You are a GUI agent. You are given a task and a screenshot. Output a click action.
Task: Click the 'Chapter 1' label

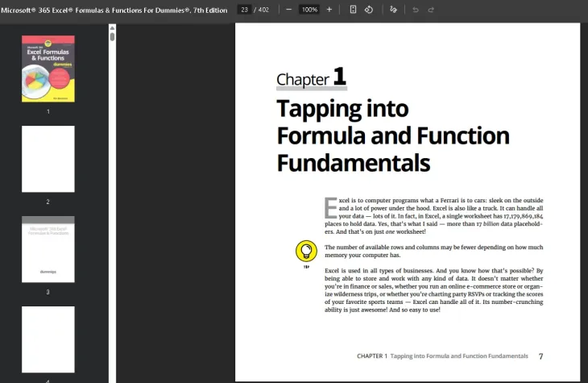(x=311, y=78)
